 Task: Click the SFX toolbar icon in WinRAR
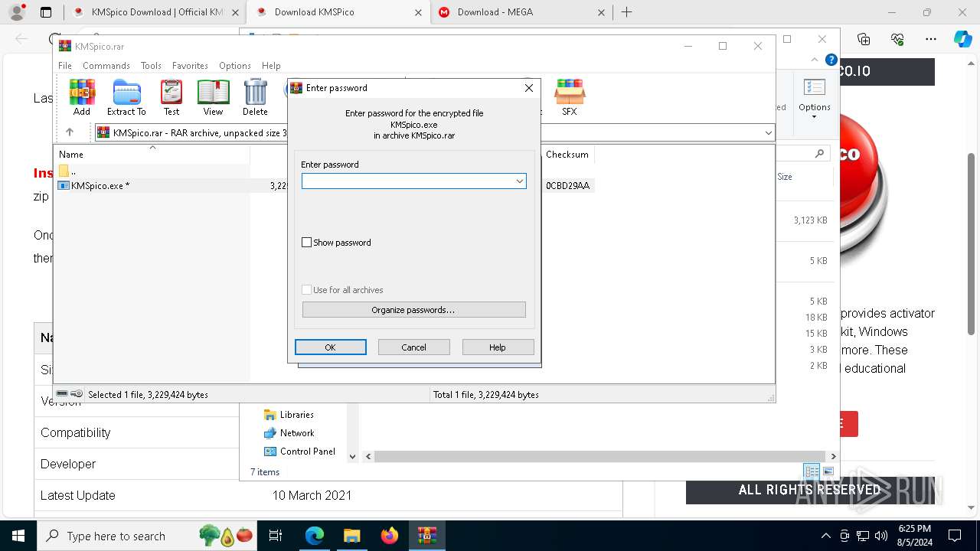pos(569,97)
